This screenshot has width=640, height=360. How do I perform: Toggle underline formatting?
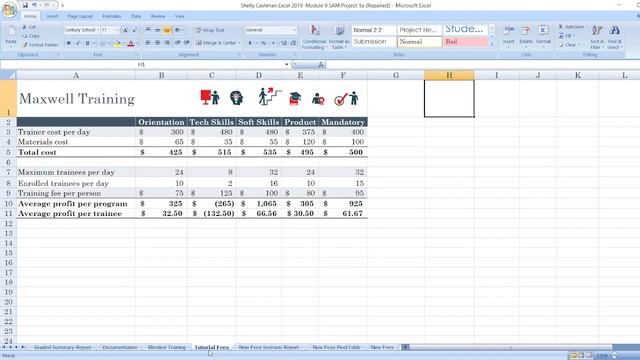[87, 43]
